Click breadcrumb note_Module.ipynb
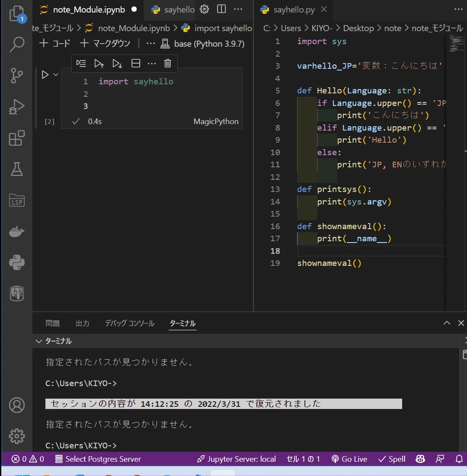The image size is (467, 476). coord(134,28)
